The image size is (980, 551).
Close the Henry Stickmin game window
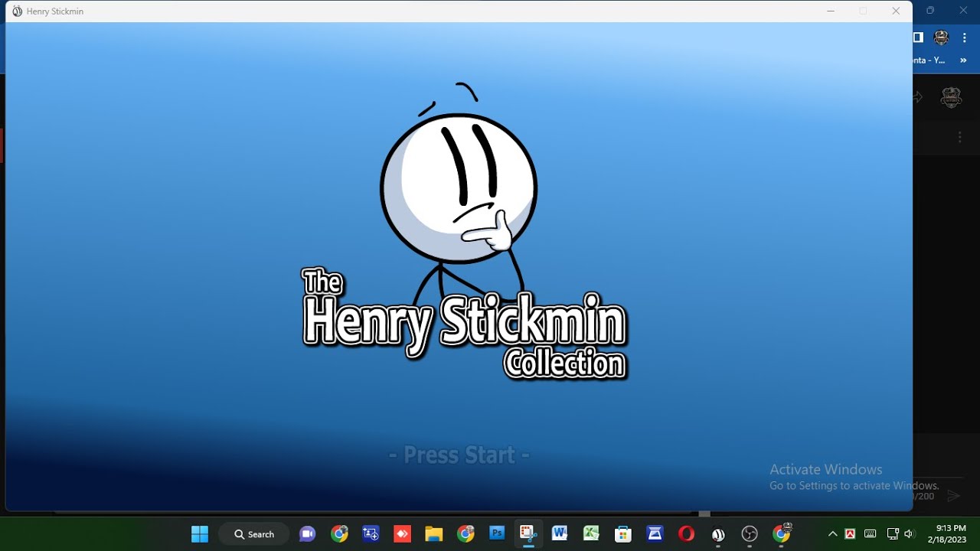coord(896,11)
